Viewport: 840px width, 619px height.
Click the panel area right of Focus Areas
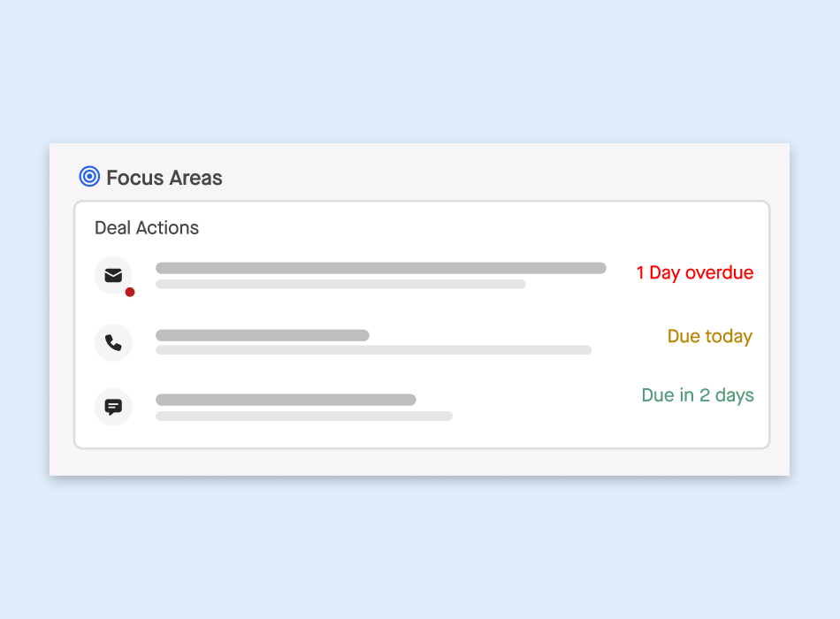504,177
